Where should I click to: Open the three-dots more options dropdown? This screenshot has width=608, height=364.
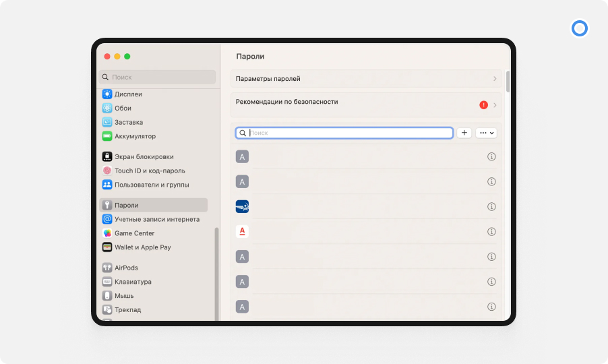[486, 133]
